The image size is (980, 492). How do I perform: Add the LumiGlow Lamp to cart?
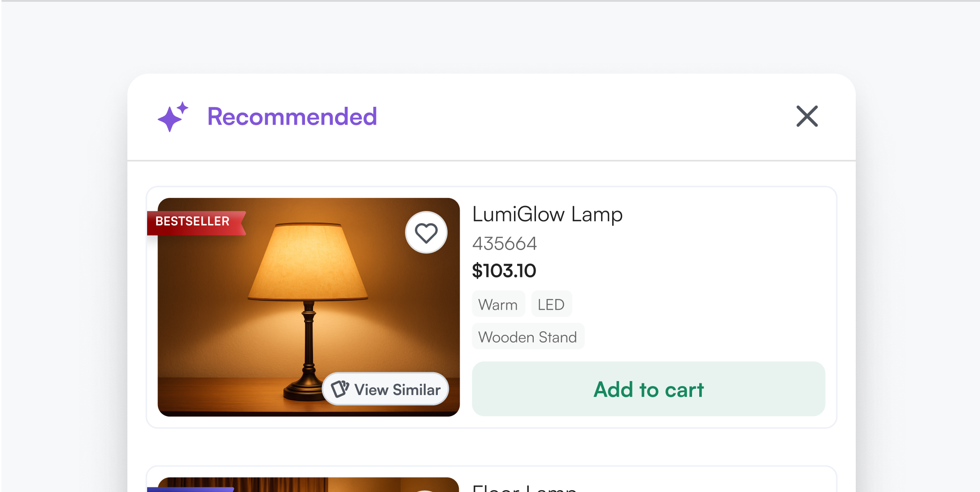pyautogui.click(x=648, y=389)
